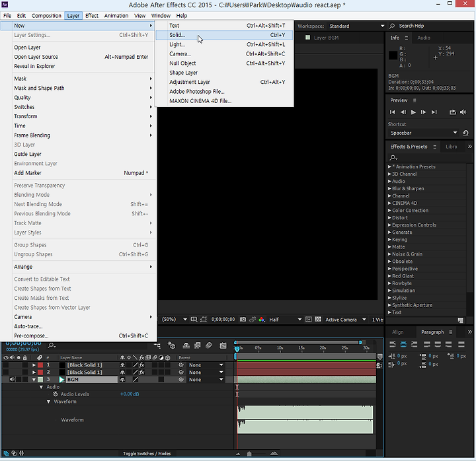Step to previous frame in Preview panel

[403, 112]
